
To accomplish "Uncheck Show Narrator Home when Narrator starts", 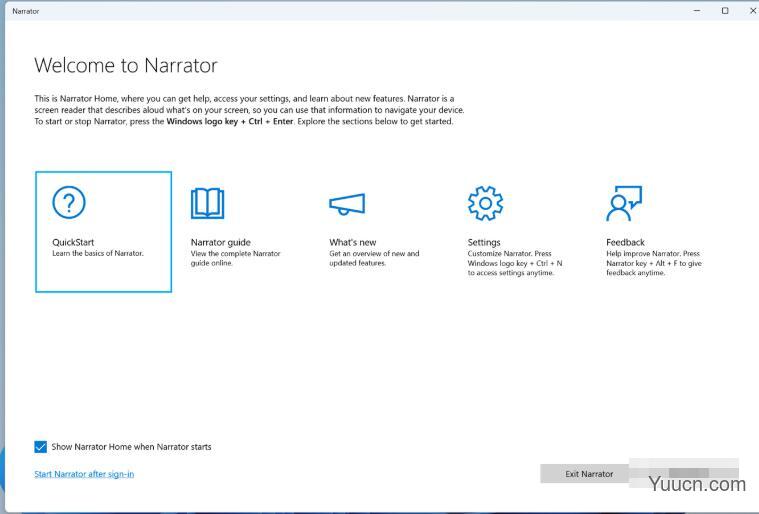I will click(41, 447).
